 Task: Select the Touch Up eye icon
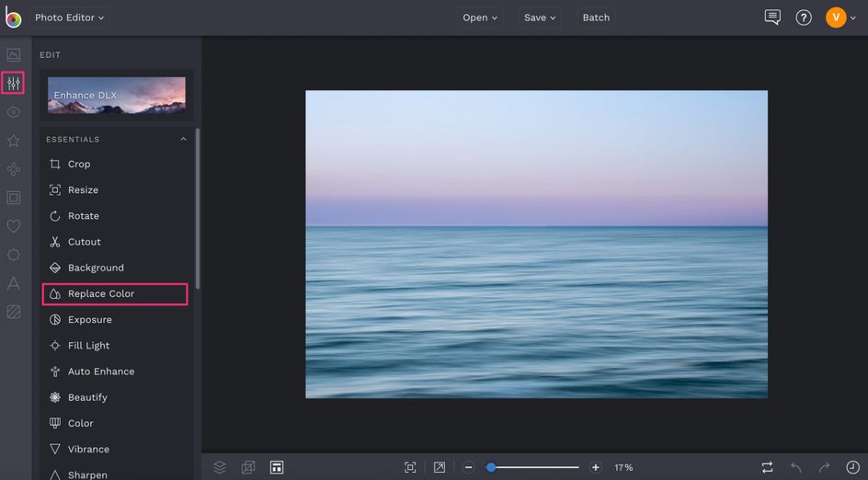tap(13, 112)
